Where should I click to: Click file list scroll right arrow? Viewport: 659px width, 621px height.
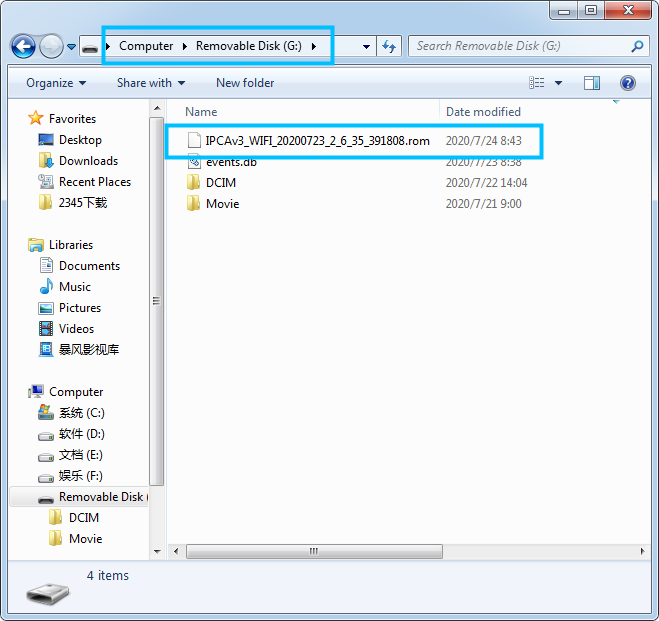point(642,551)
